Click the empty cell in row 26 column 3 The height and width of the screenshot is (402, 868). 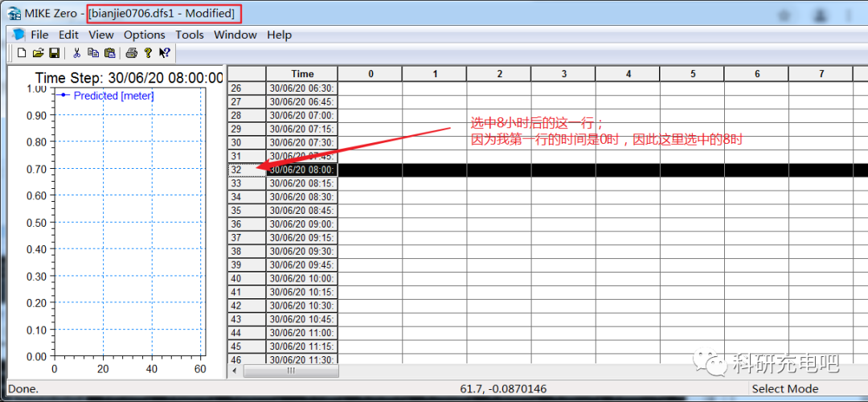point(563,88)
